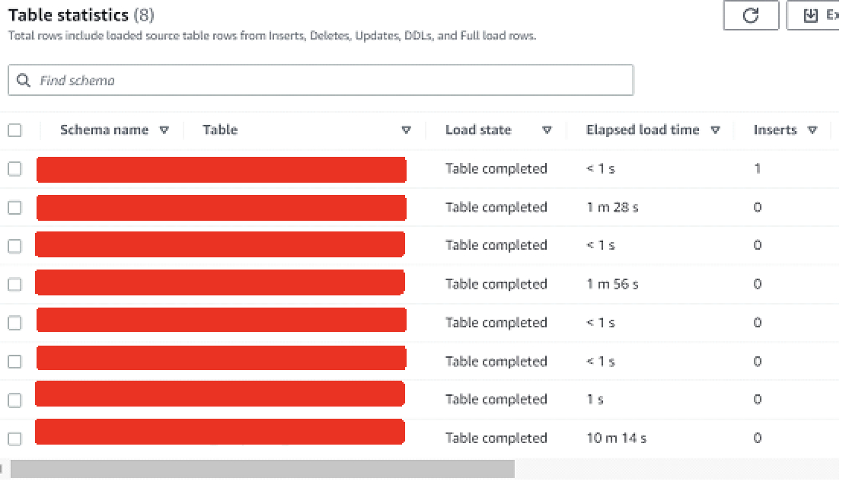This screenshot has width=865, height=504.
Task: Sort by Schema name arrow icon
Action: click(x=164, y=130)
